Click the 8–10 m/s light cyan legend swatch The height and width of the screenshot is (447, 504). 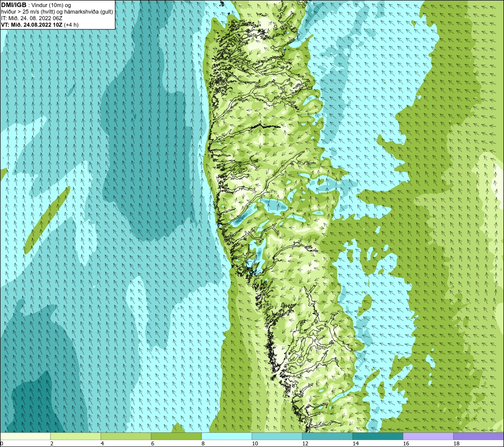(x=227, y=436)
